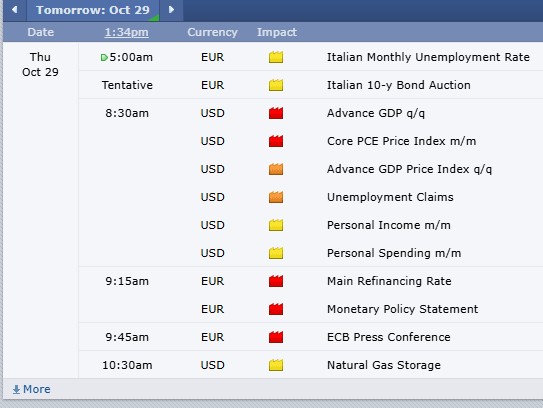Click EUR currency in Italian Monthly Unemployment row
Viewport: 543px width, 408px height.
pyautogui.click(x=213, y=57)
